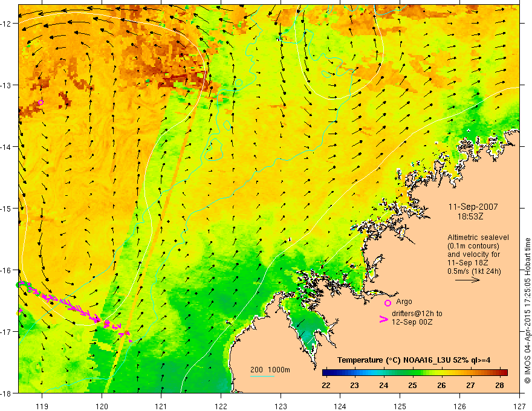Click longitude axis label 121
This screenshot has width=532, height=411.
pyautogui.click(x=161, y=406)
